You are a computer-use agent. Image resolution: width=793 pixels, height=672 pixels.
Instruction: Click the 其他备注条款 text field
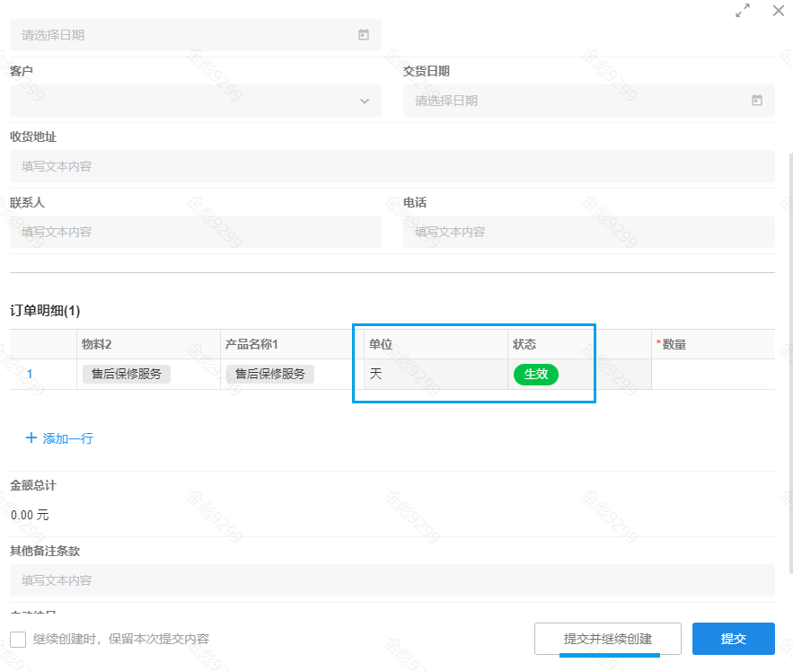[392, 580]
